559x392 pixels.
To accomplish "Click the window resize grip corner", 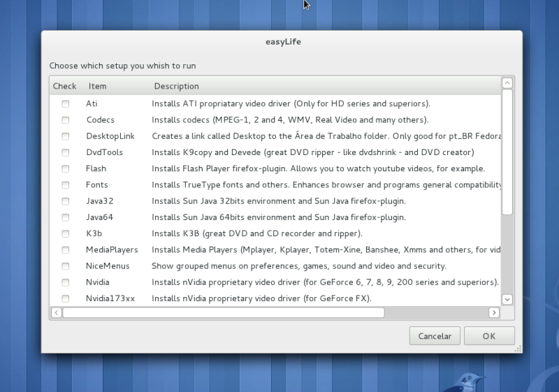I will tap(518, 349).
